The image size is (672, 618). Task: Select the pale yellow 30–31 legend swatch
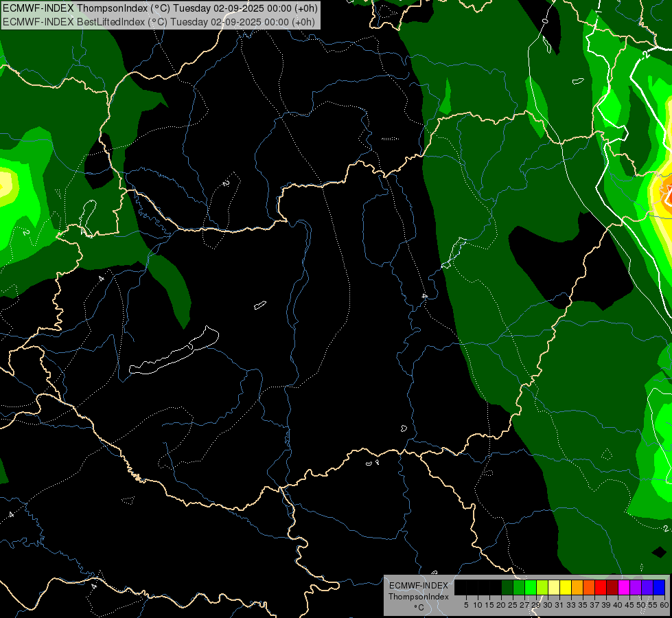point(554,587)
